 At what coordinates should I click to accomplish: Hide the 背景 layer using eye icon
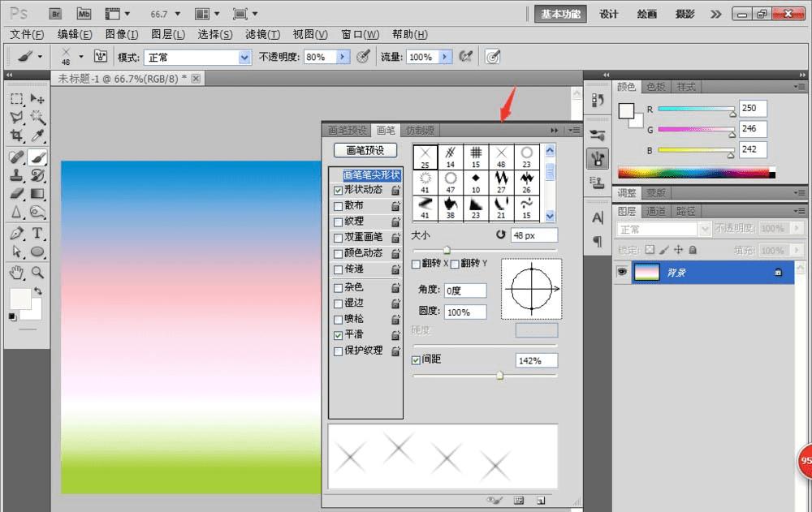[623, 273]
